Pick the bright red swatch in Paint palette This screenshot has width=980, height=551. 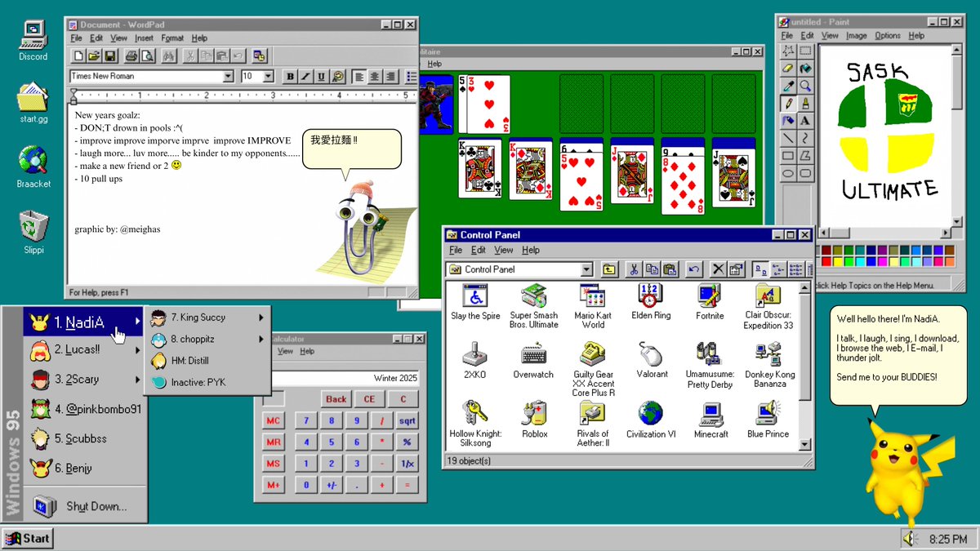click(826, 262)
